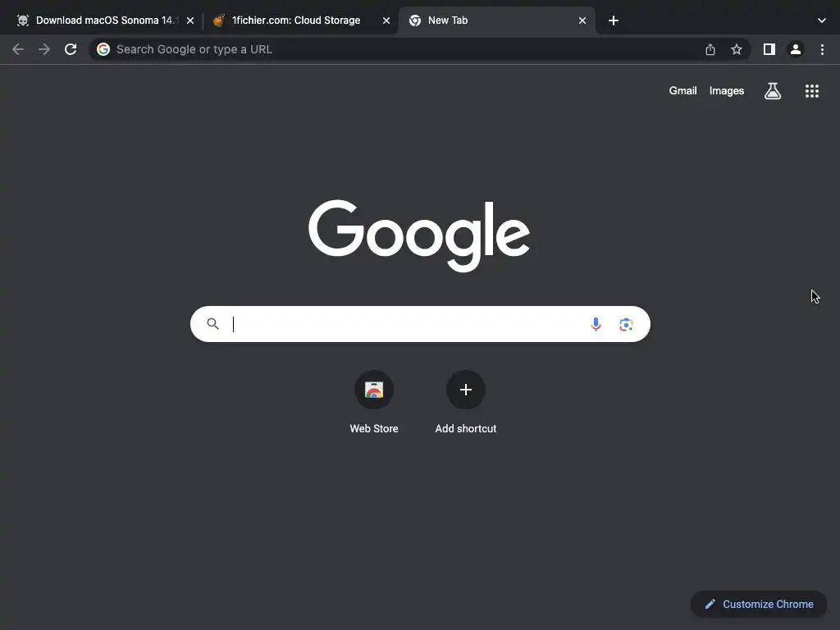Close the New Tab tab
840x630 pixels.
(582, 21)
